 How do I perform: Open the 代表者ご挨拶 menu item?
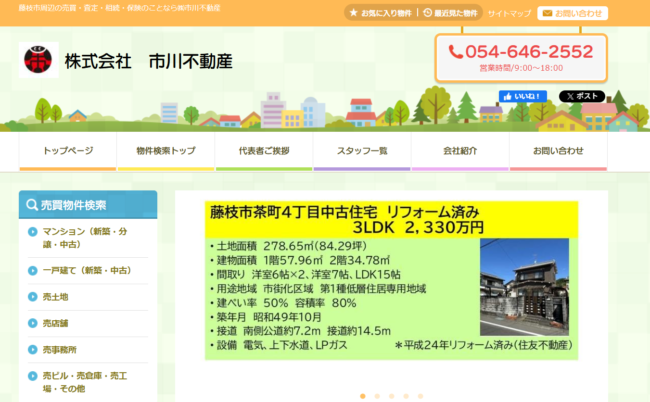pos(264,151)
